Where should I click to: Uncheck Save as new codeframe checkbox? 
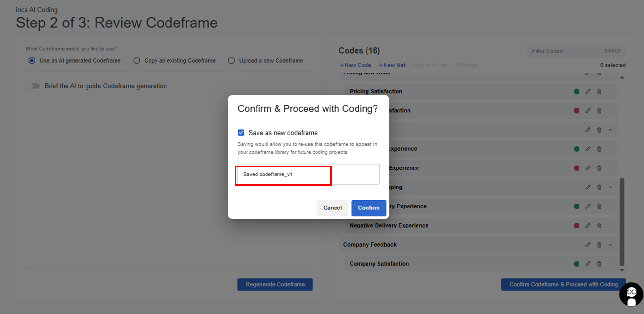(x=241, y=133)
